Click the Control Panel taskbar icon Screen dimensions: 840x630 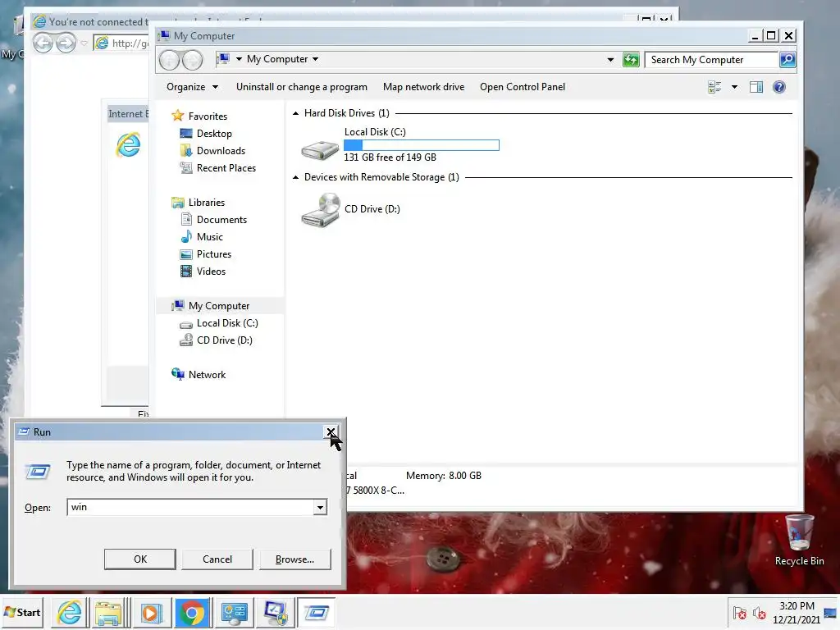coord(234,612)
